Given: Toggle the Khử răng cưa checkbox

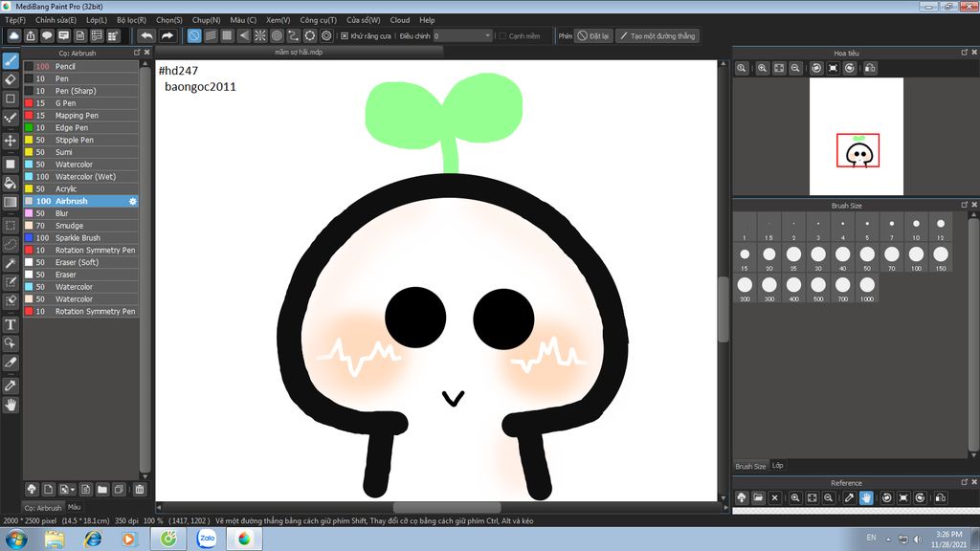Looking at the screenshot, I should click(x=345, y=36).
